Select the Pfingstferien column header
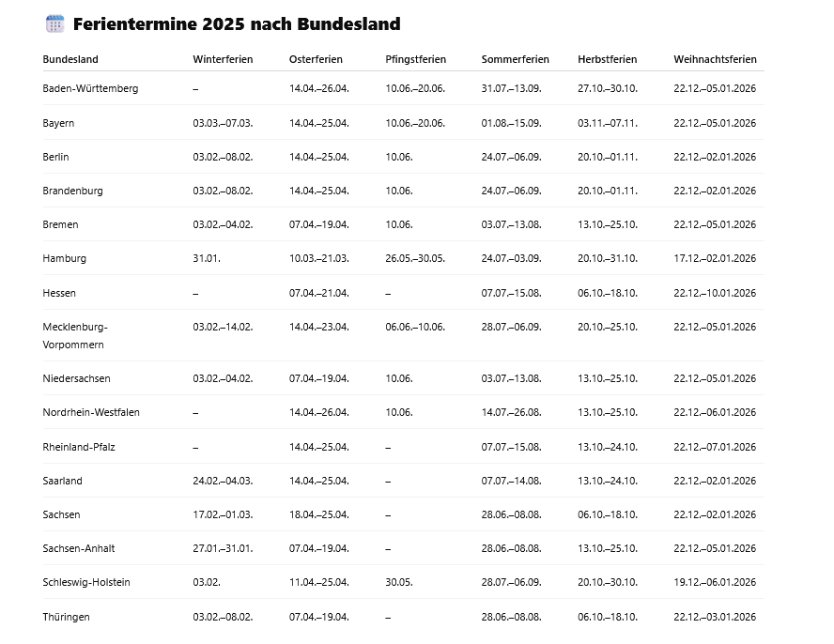This screenshot has height=644, width=834. tap(415, 59)
